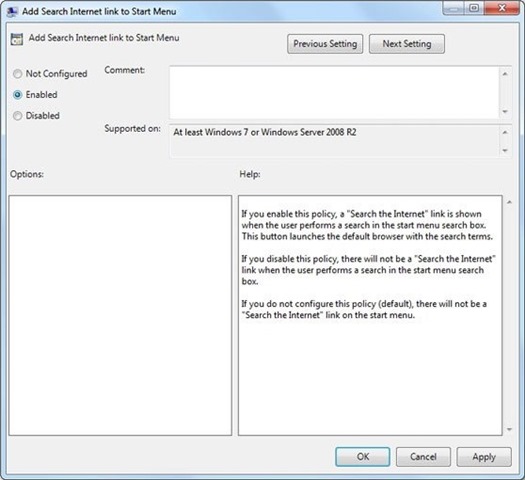
Task: Go to the Next Setting
Action: 407,44
